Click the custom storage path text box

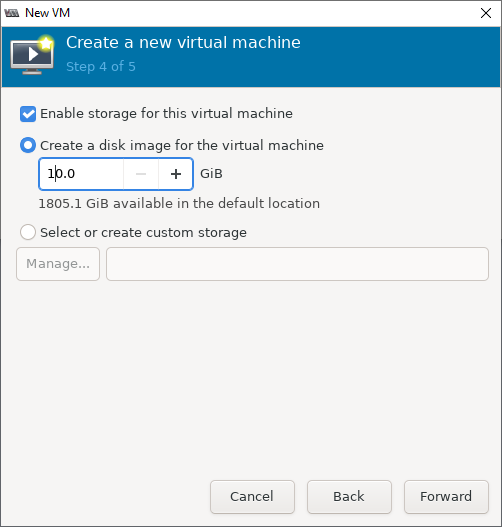click(297, 264)
